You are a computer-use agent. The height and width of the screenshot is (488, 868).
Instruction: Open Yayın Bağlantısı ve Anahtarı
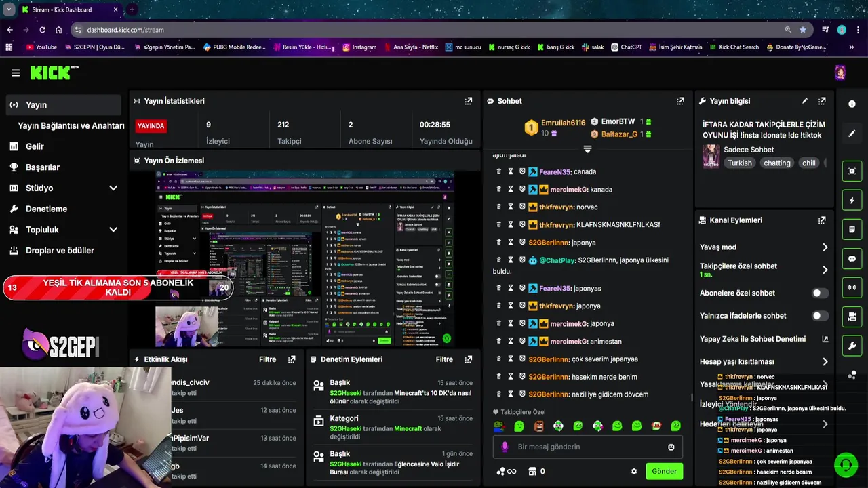[x=71, y=126]
